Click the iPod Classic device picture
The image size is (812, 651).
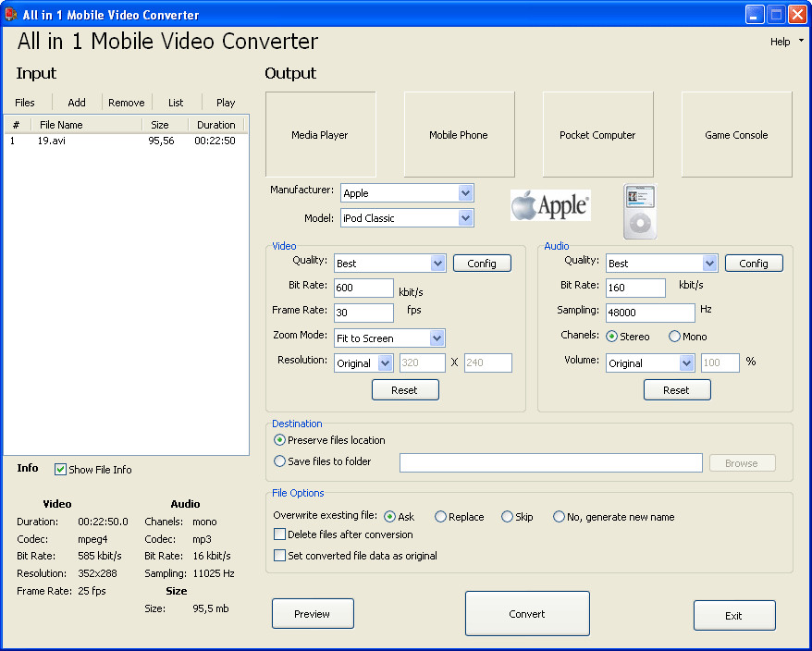click(x=640, y=212)
